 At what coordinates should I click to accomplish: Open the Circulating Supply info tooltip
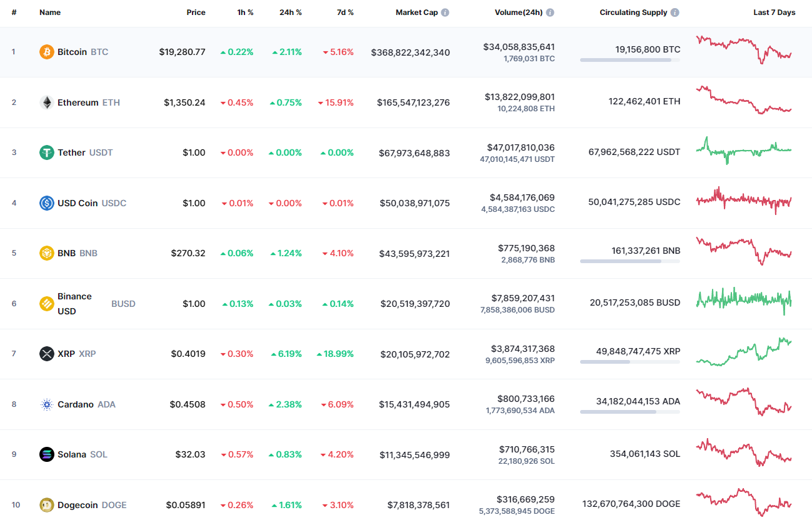tap(674, 12)
